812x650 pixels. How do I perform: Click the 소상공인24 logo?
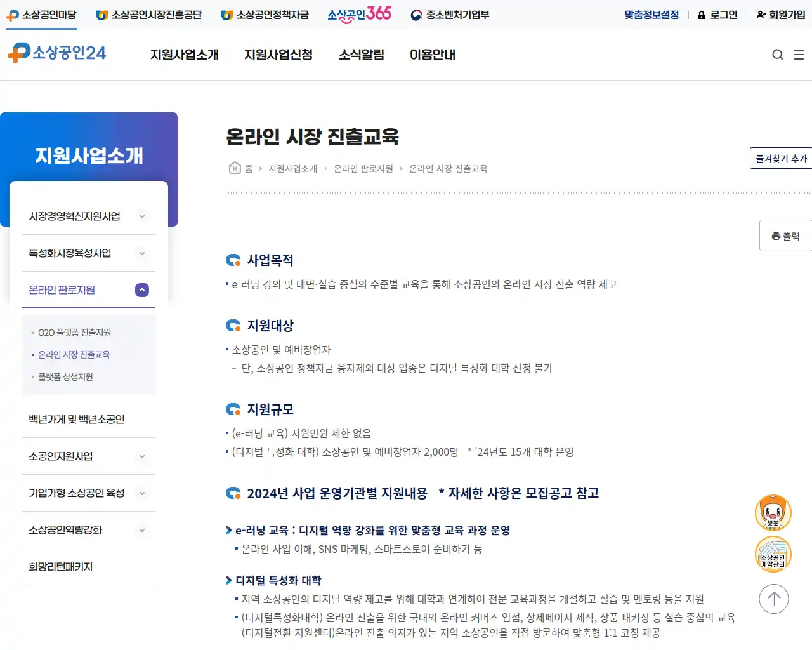coord(57,55)
